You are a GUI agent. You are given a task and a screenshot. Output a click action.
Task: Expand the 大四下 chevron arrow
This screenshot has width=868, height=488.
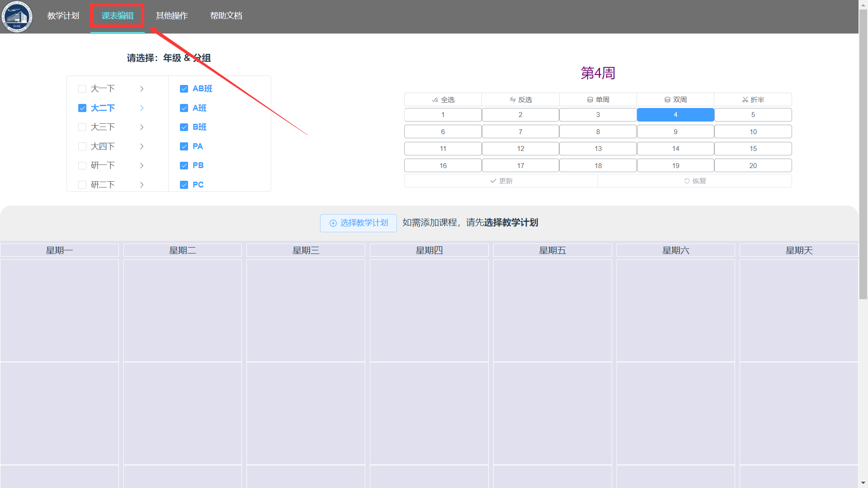[142, 146]
